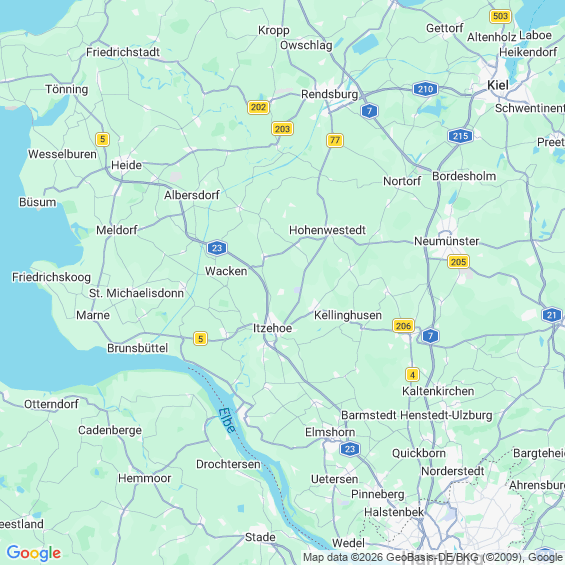This screenshot has height=565, width=565.
Task: Click the B 503 road marker
Action: tap(500, 16)
